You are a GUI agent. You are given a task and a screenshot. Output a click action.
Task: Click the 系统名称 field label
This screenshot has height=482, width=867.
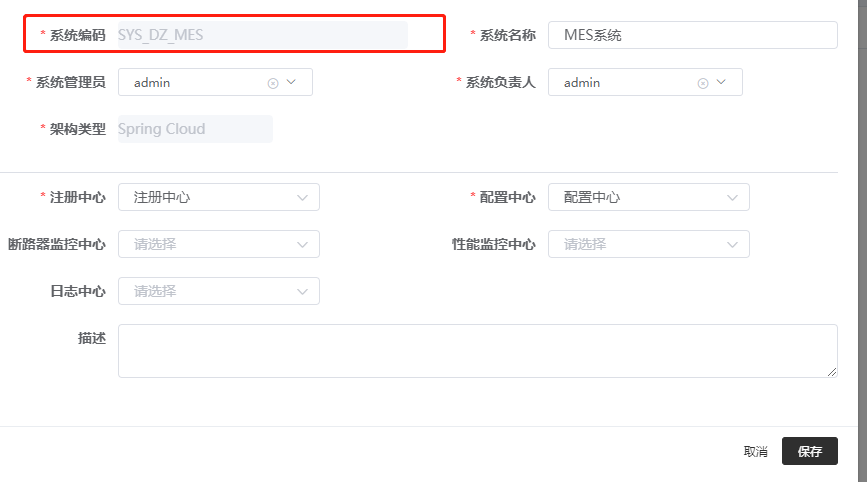click(507, 35)
